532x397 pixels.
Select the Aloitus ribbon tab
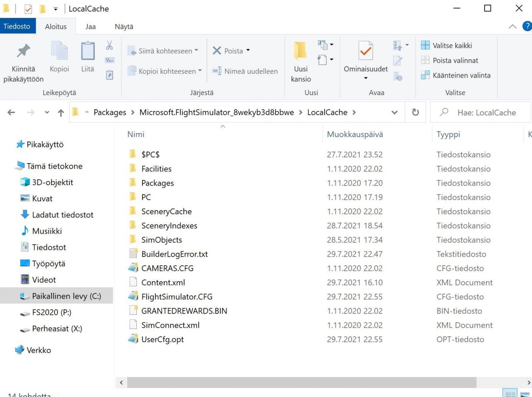(56, 27)
